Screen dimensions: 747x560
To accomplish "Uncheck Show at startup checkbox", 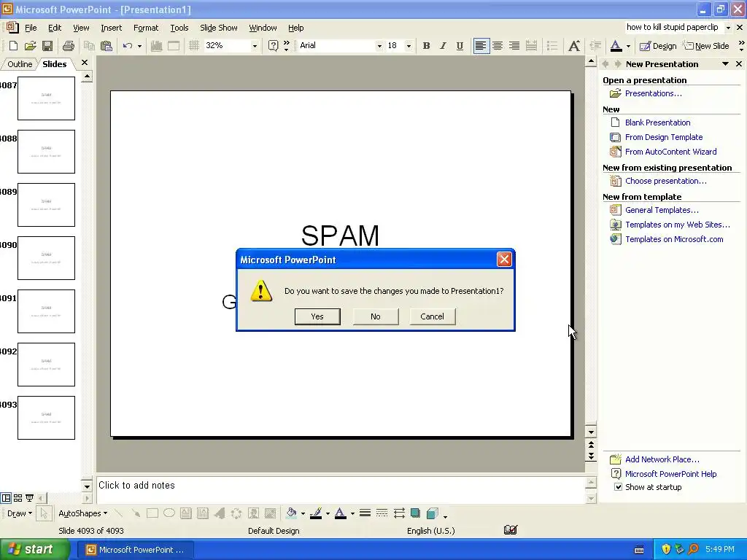I will click(x=618, y=486).
